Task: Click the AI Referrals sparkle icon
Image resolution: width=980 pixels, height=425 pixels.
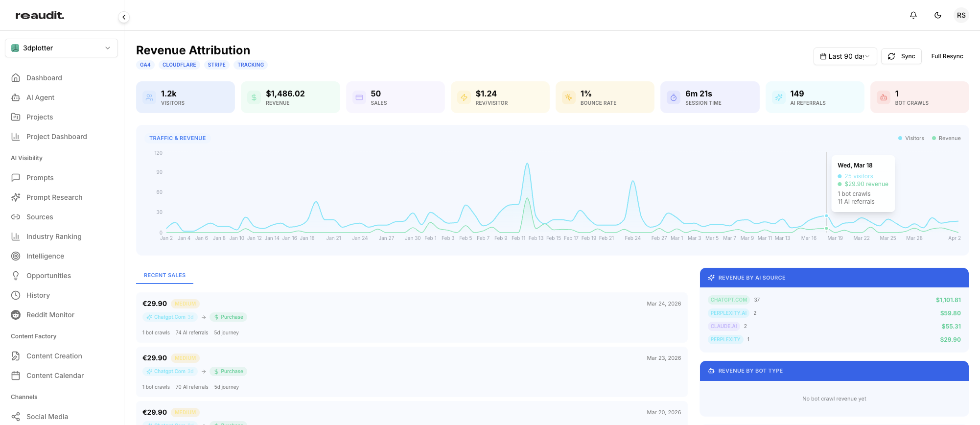Action: (x=779, y=97)
